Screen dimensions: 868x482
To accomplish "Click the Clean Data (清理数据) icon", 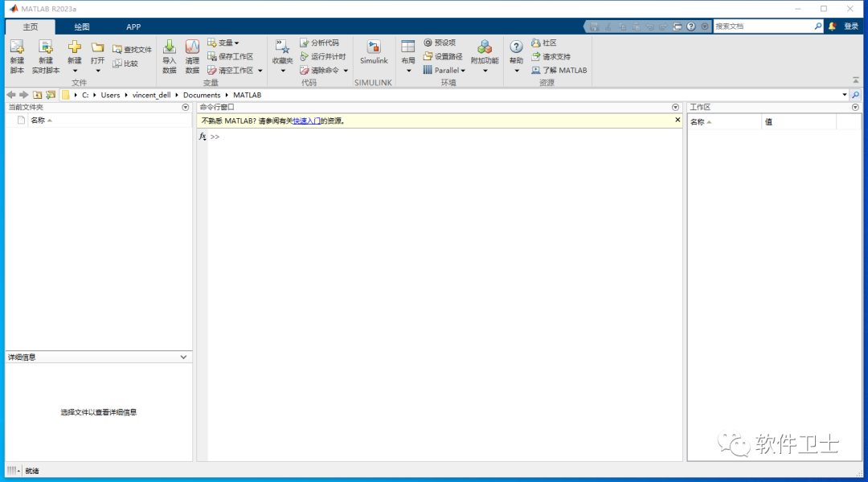I will 192,47.
